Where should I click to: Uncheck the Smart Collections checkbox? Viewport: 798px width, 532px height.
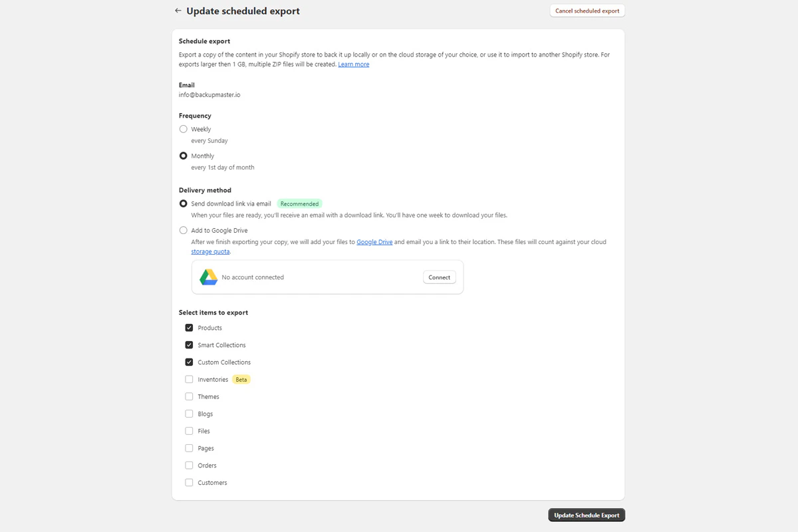189,345
